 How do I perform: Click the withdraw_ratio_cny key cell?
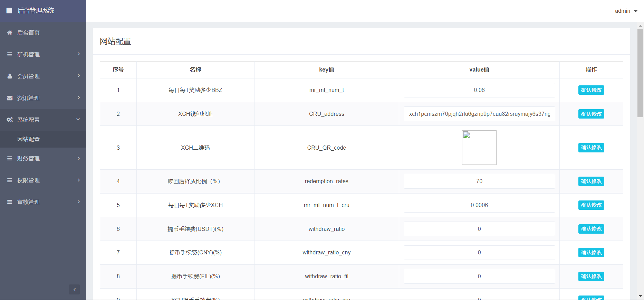click(x=327, y=253)
